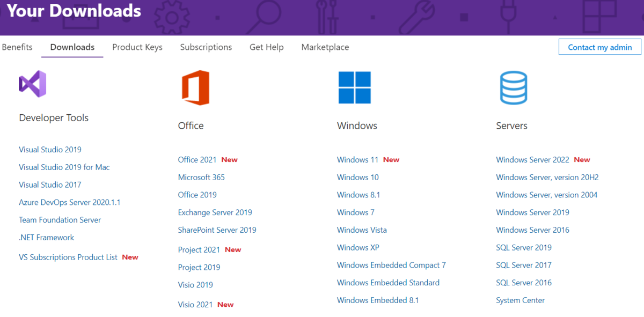Switch to the Product Keys tab
Image resolution: width=644 pixels, height=317 pixels.
pos(137,47)
